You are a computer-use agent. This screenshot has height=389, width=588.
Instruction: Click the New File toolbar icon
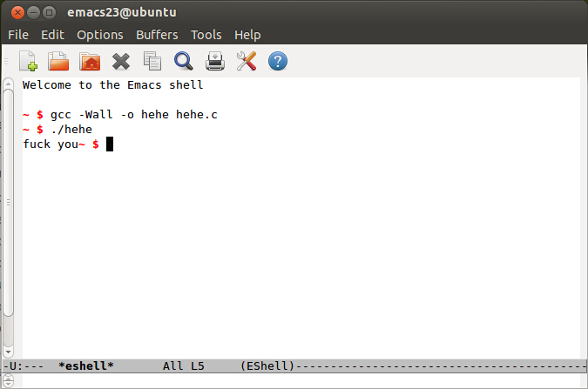28,61
